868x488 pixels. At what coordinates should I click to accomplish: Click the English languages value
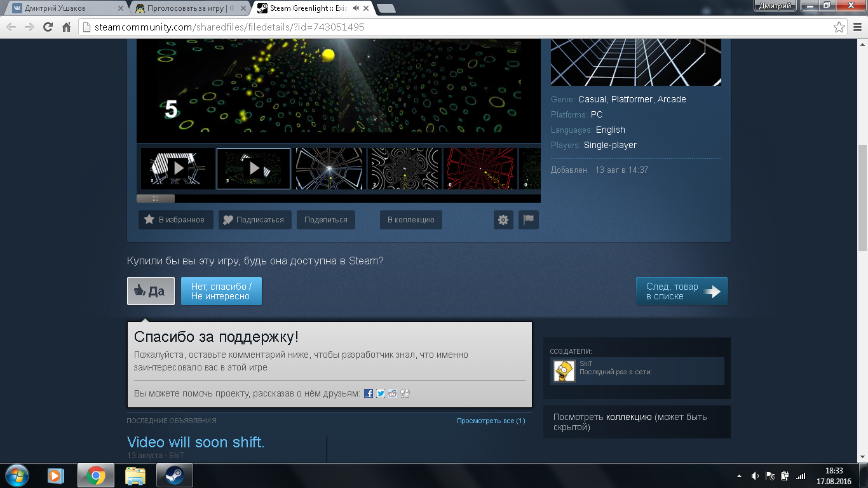pyautogui.click(x=611, y=130)
